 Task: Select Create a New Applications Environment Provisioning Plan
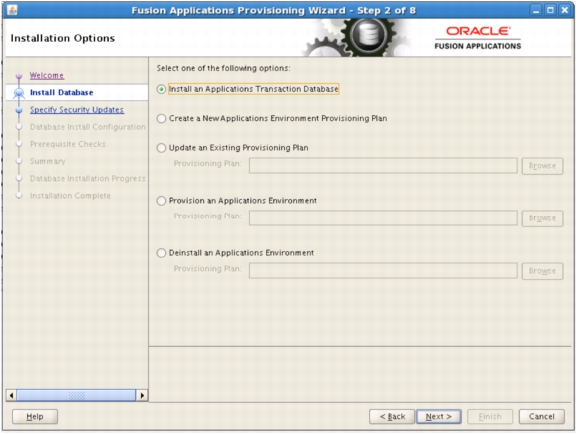point(161,118)
